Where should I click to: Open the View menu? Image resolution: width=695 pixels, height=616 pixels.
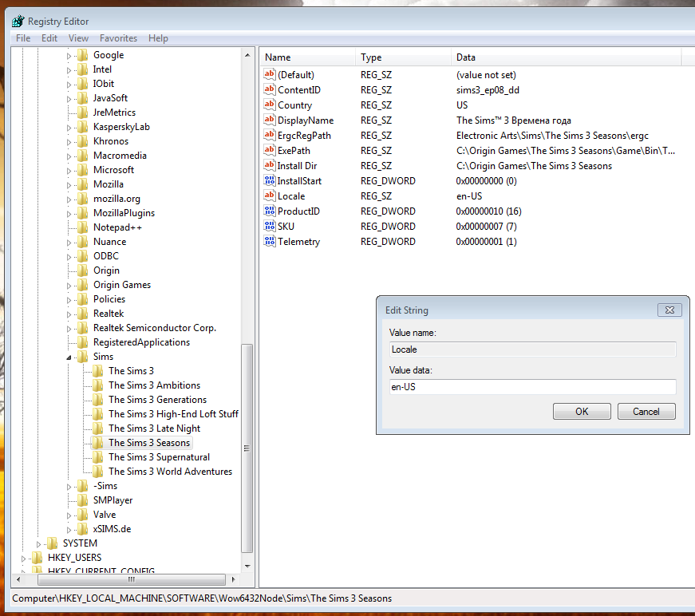click(78, 38)
